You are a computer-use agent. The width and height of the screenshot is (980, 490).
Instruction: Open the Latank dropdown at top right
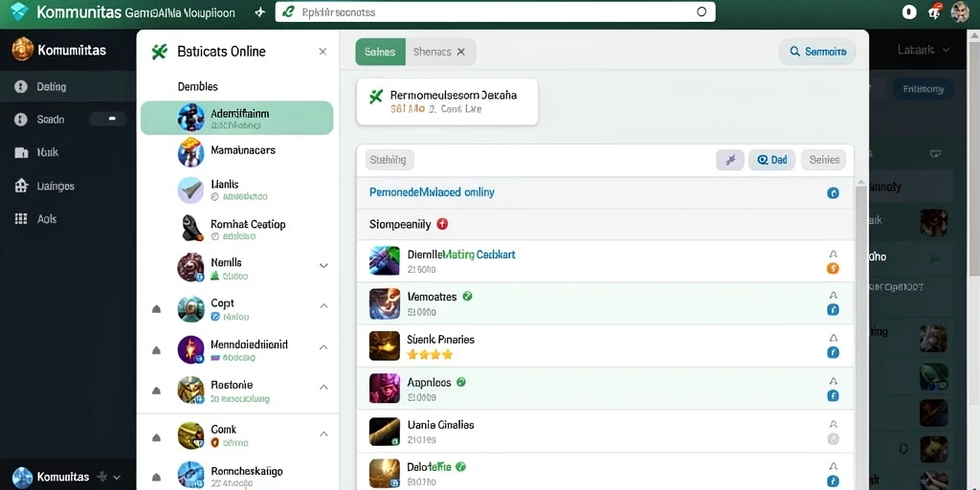coord(924,50)
